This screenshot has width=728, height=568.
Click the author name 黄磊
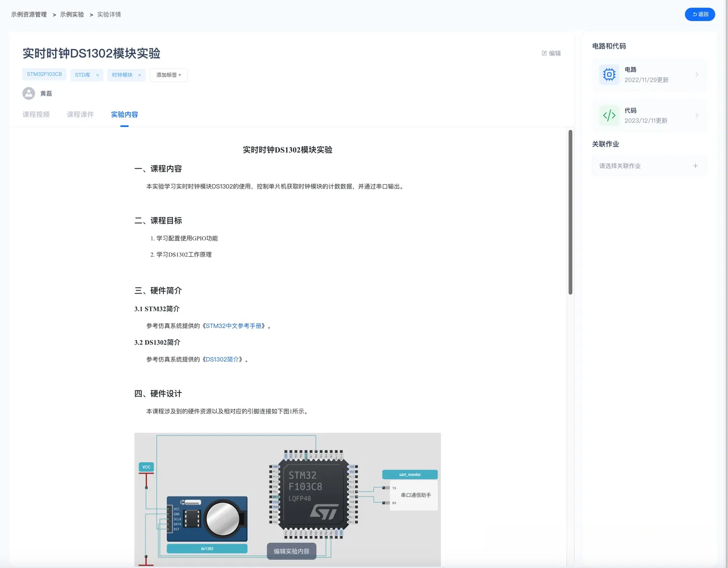[46, 94]
